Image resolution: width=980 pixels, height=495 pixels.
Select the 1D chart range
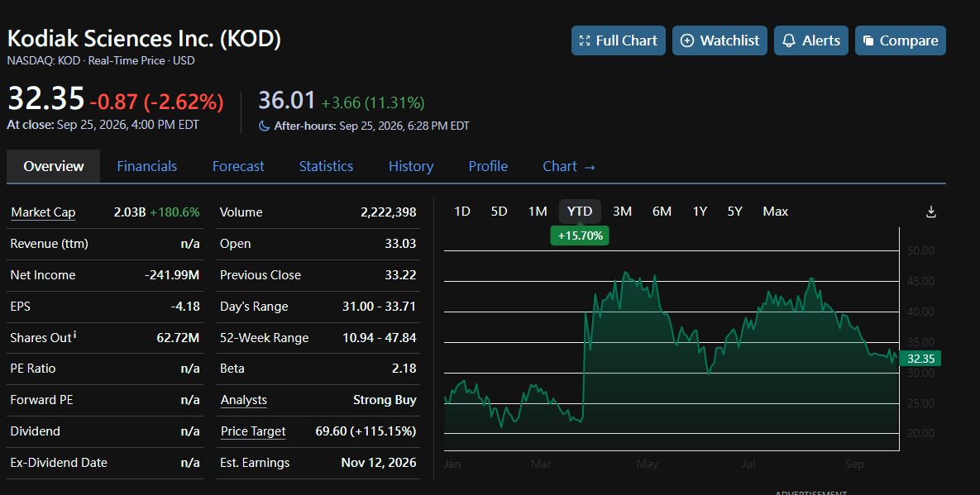point(461,212)
